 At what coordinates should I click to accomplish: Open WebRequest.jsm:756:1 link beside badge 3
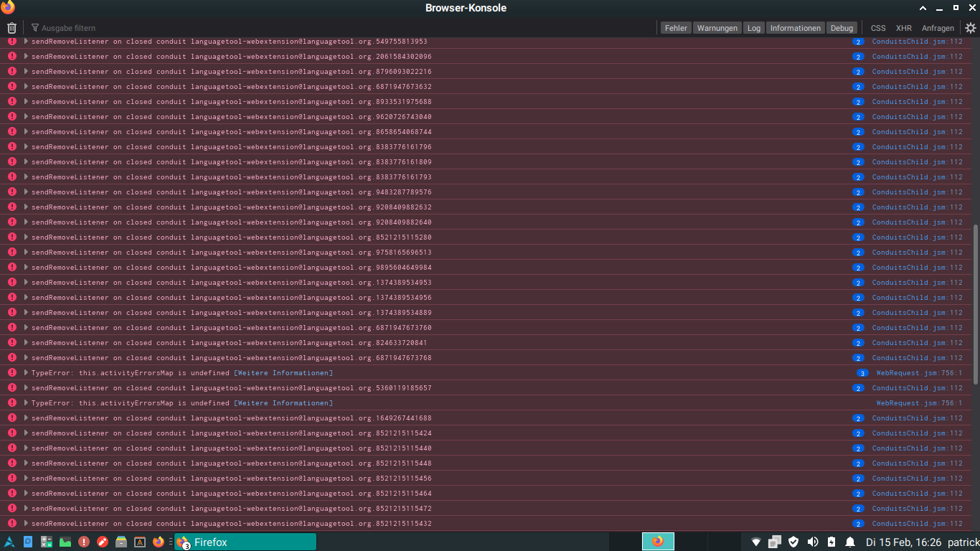point(919,373)
